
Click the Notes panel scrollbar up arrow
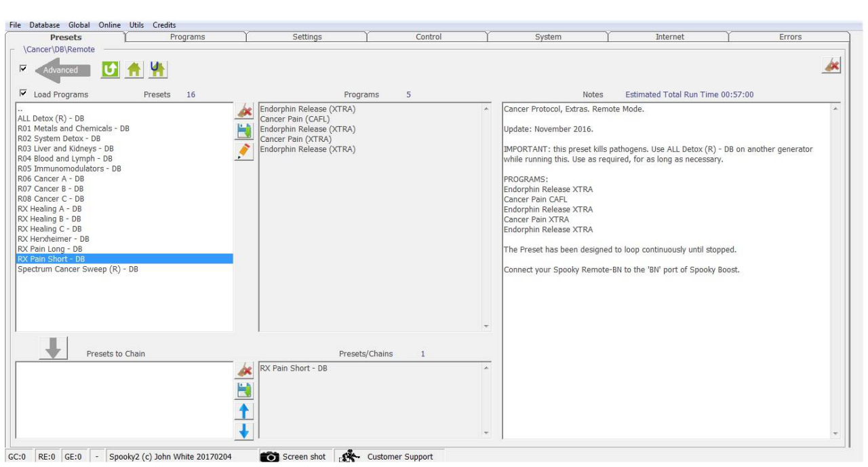pos(835,109)
